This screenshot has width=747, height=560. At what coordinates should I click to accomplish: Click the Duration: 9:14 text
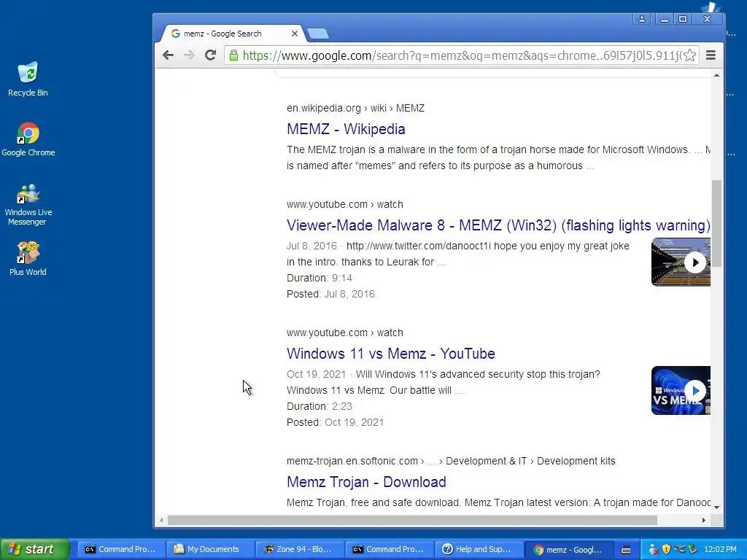pyautogui.click(x=320, y=278)
